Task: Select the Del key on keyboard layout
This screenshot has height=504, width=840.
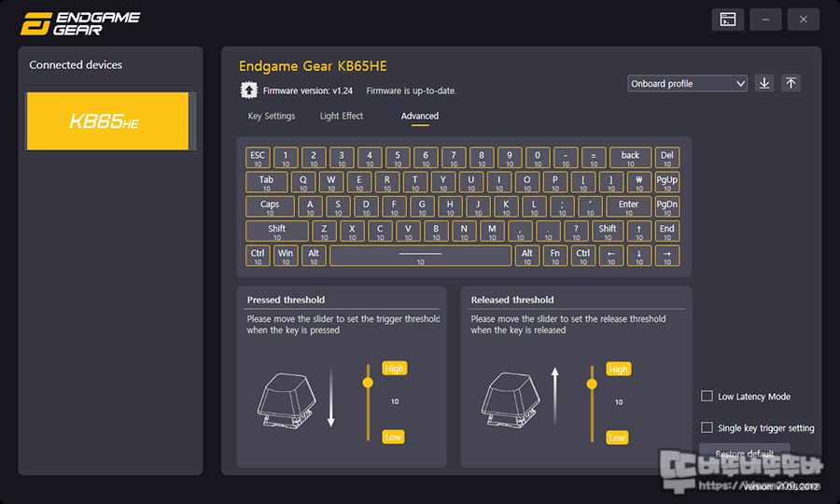Action: (x=667, y=158)
